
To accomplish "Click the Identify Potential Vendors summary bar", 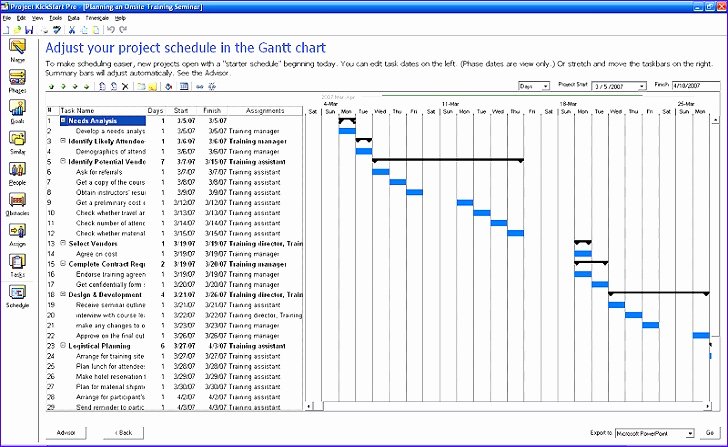I will coord(448,160).
